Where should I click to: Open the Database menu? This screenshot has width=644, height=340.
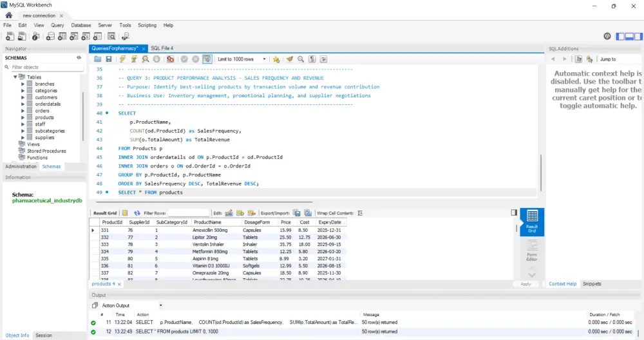point(80,25)
